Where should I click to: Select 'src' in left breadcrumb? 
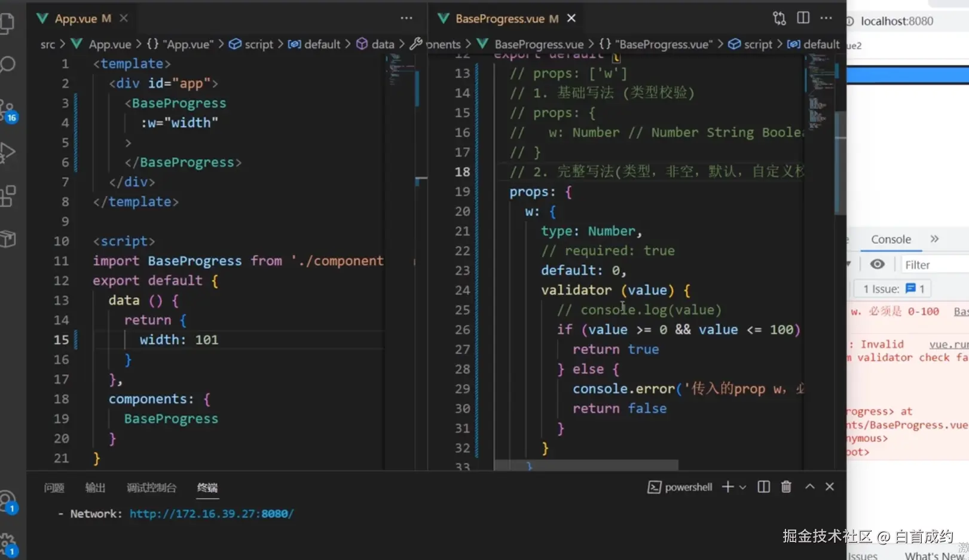[x=48, y=44]
